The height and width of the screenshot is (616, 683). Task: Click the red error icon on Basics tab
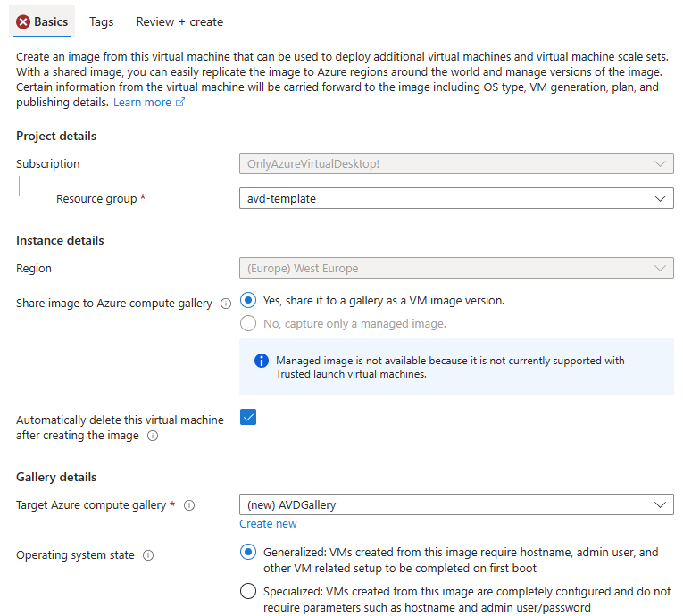[x=23, y=21]
